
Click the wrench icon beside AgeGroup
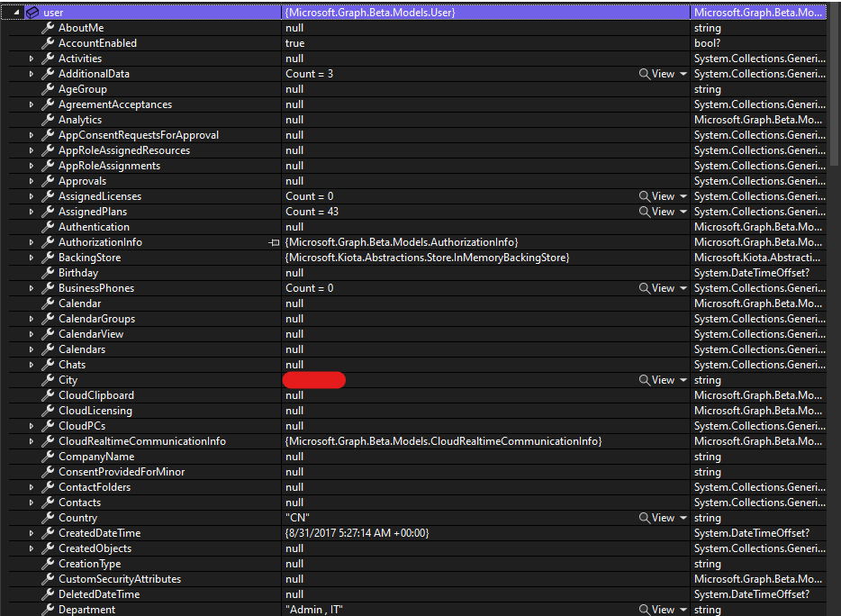(49, 89)
